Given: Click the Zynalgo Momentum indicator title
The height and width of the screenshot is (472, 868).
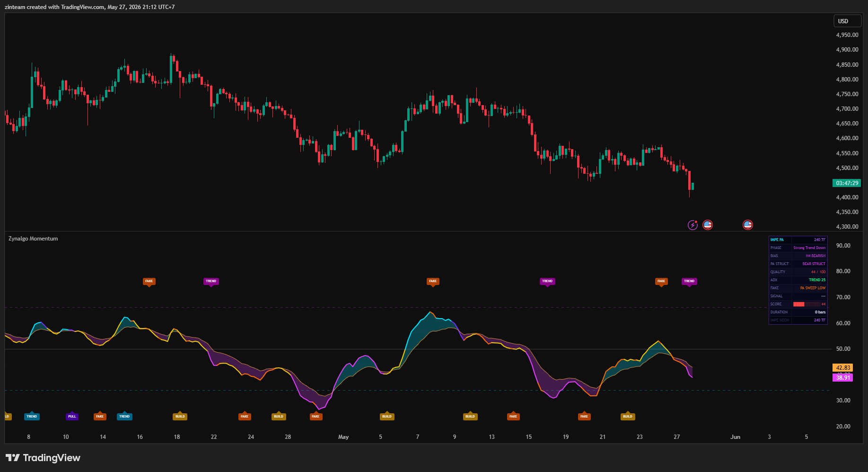Looking at the screenshot, I should pyautogui.click(x=33, y=239).
